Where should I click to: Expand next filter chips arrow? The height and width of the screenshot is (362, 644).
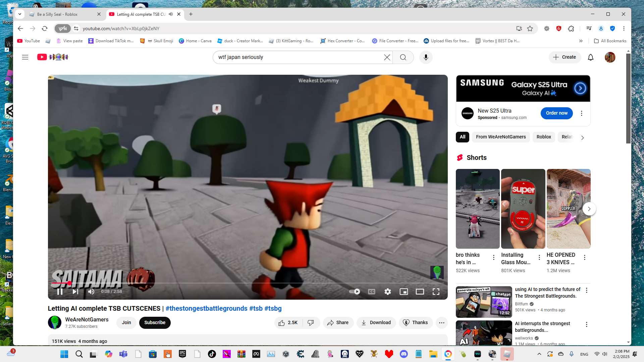pyautogui.click(x=583, y=137)
